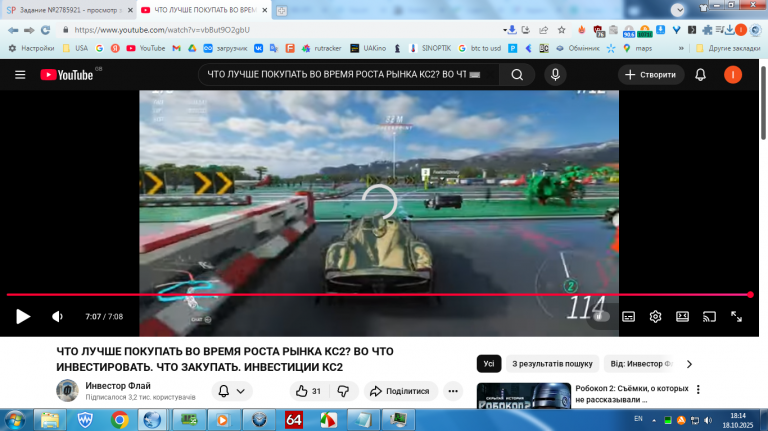This screenshot has width=768, height=431.
Task: Open player settings gear
Action: tap(655, 317)
